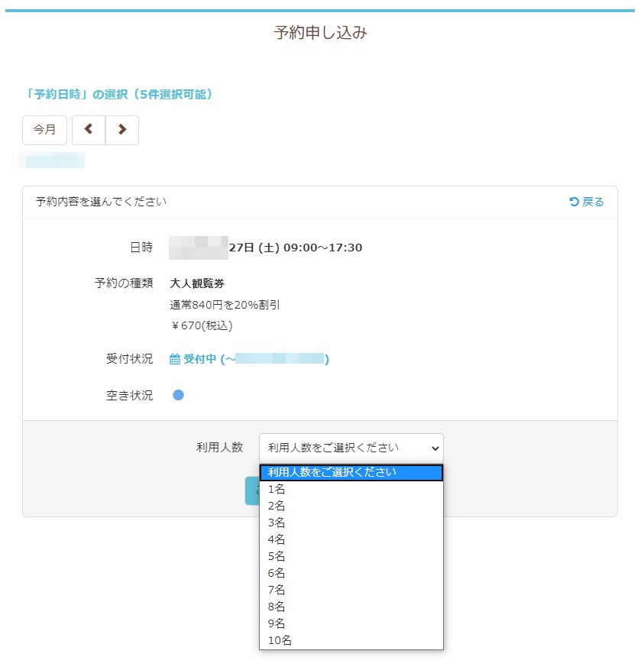This screenshot has height=670, width=644.
Task: Click the blue availability circle indicator
Action: pyautogui.click(x=178, y=395)
